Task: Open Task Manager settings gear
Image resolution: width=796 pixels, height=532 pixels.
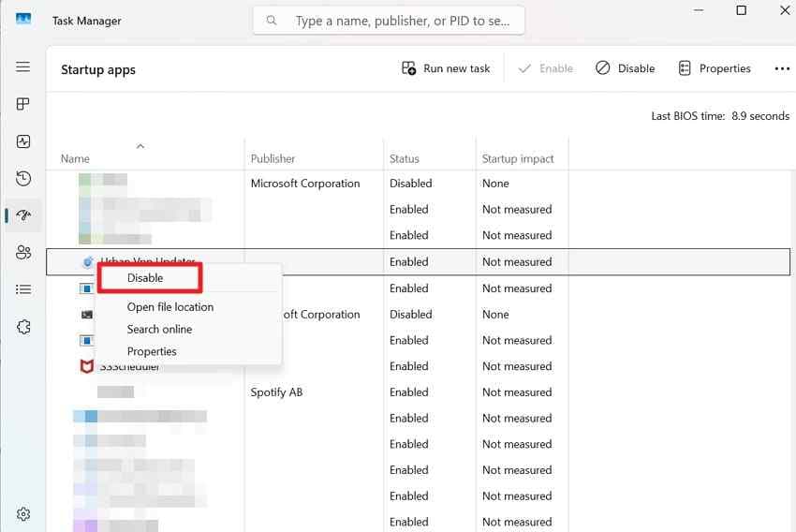Action: pyautogui.click(x=23, y=514)
